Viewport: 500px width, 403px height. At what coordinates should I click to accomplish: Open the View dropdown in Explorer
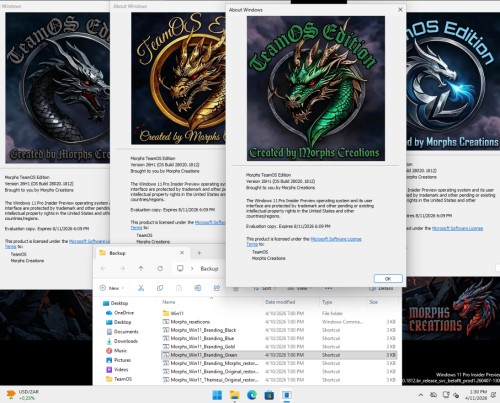click(299, 288)
